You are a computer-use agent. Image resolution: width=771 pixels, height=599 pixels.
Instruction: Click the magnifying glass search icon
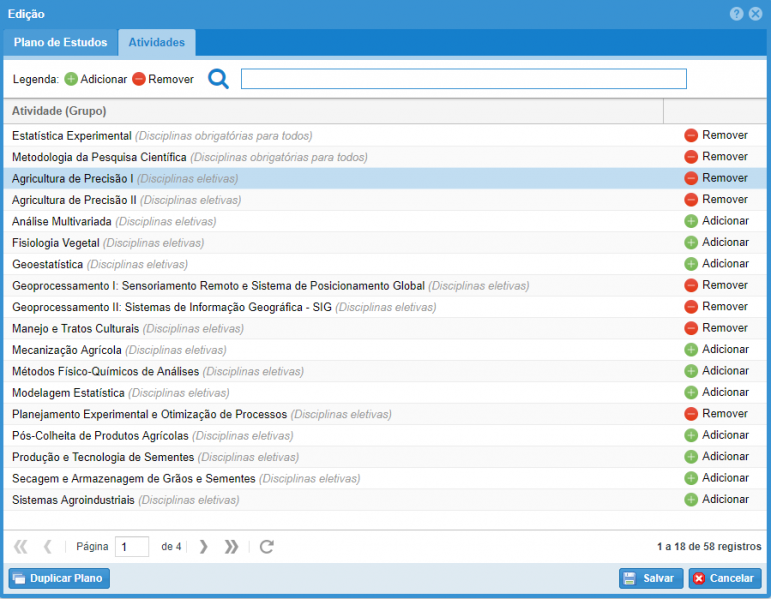(x=218, y=79)
